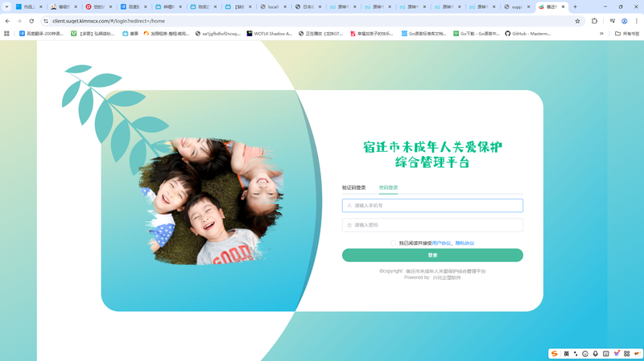Open the 百度翻译 bookmark
The image size is (644, 361).
tap(41, 34)
